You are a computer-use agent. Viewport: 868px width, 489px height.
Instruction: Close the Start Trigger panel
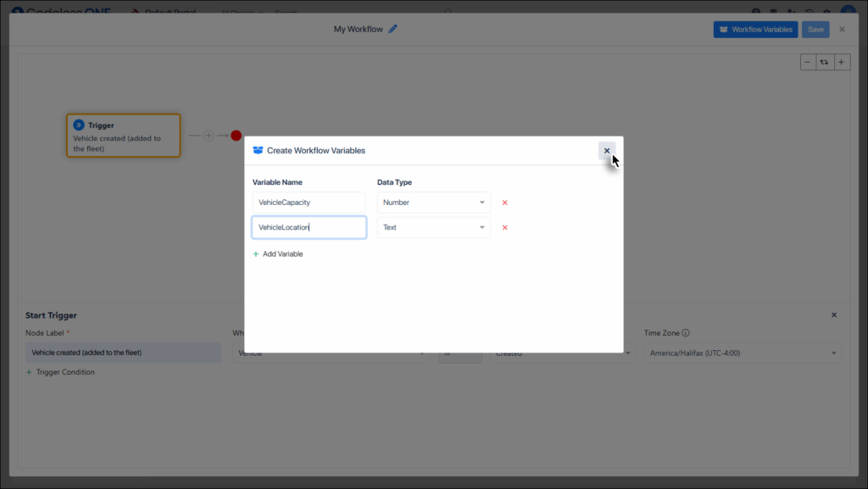pos(833,315)
